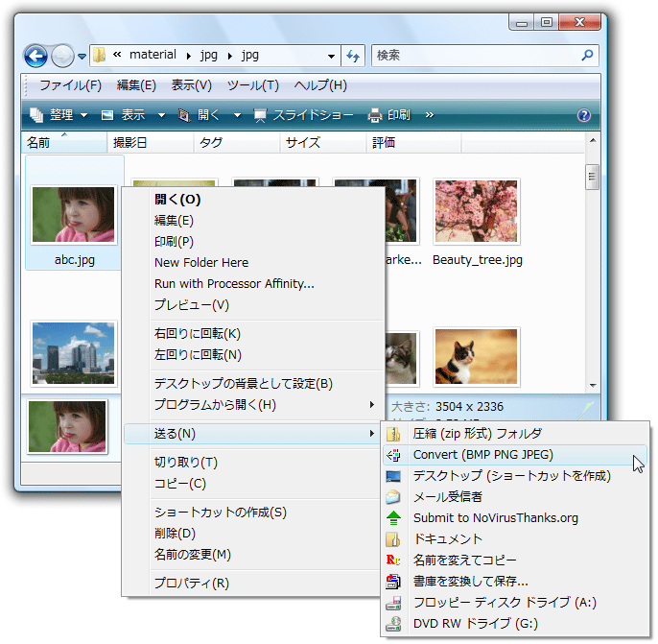Sort by the タグ column header
This screenshot has width=658, height=644.
click(237, 143)
